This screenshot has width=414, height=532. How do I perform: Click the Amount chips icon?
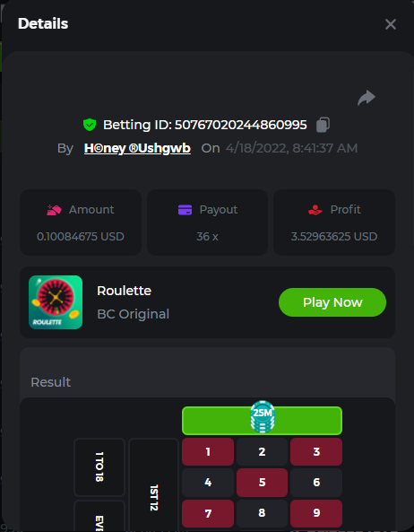coord(54,210)
